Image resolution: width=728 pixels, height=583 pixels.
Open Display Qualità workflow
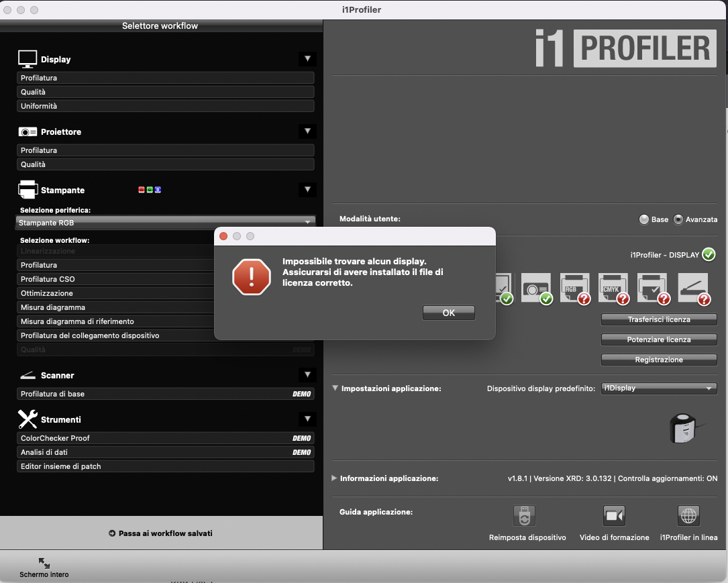coord(165,92)
